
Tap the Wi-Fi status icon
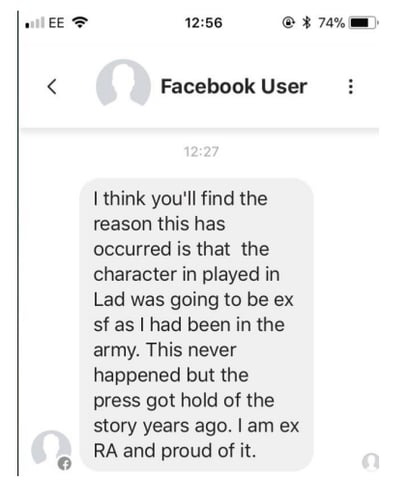pyautogui.click(x=80, y=23)
